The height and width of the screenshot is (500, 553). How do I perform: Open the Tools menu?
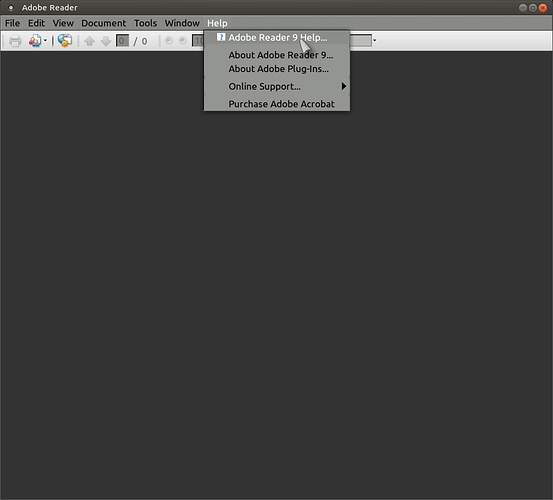[x=145, y=23]
